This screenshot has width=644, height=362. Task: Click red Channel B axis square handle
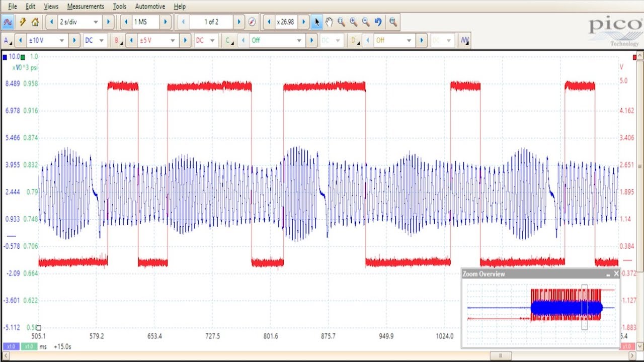[635, 57]
